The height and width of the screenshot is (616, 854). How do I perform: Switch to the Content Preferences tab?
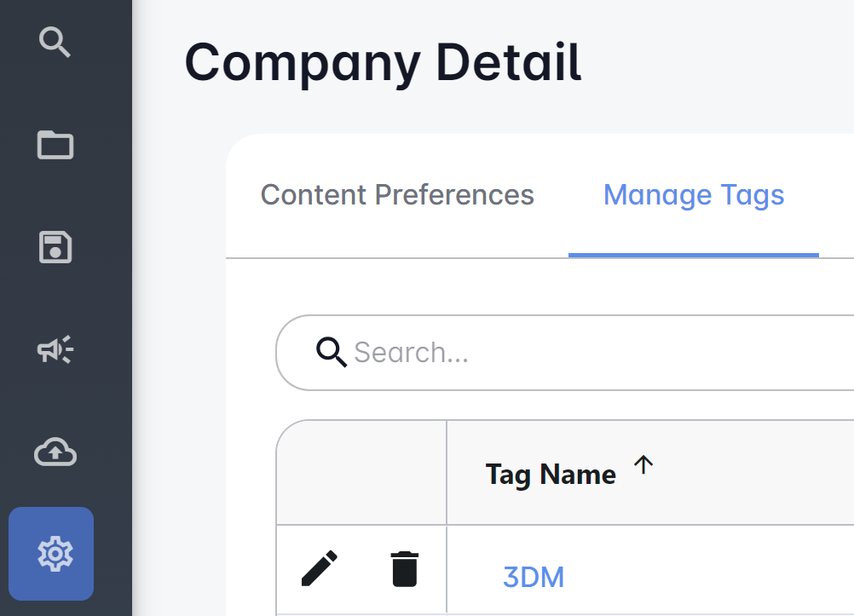pos(397,195)
